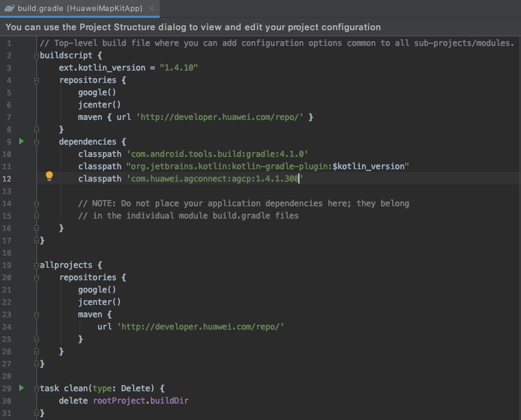Click kotlin-gradle-plugin classpath string
This screenshot has width=521, height=420.
pyautogui.click(x=267, y=166)
